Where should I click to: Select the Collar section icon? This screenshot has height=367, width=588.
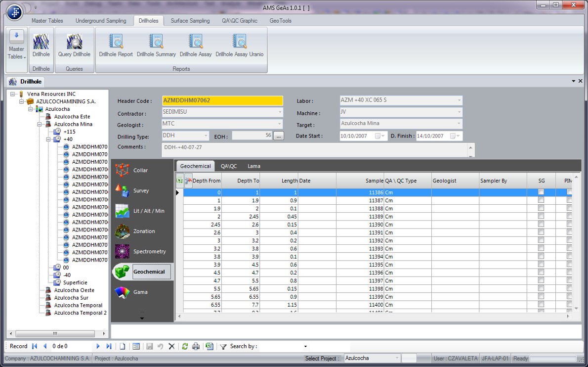(x=123, y=171)
